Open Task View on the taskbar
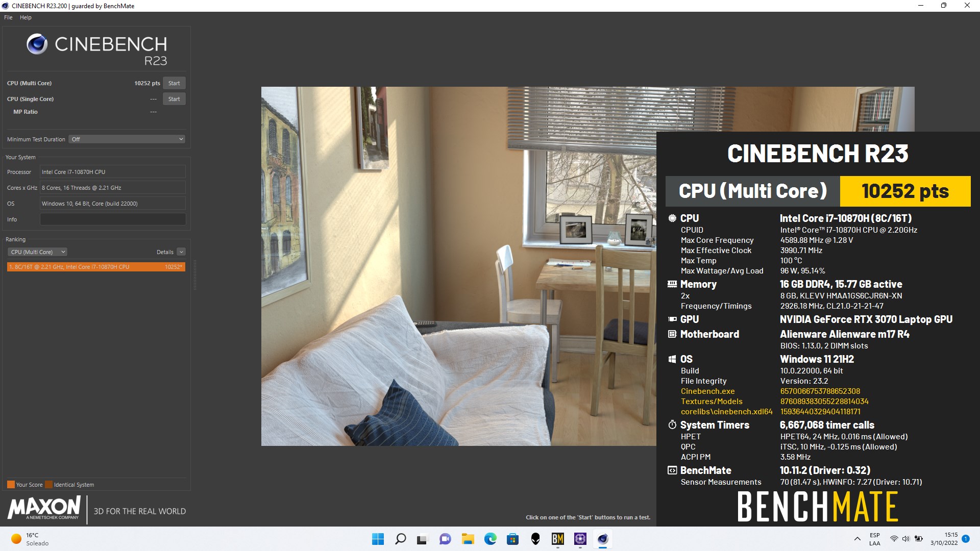 point(422,539)
